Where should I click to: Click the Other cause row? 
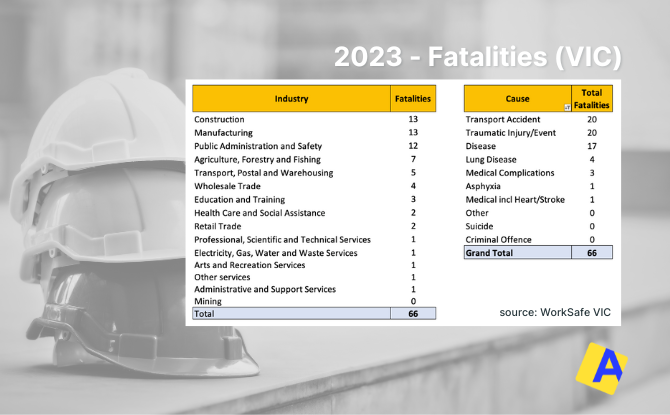(x=538, y=212)
